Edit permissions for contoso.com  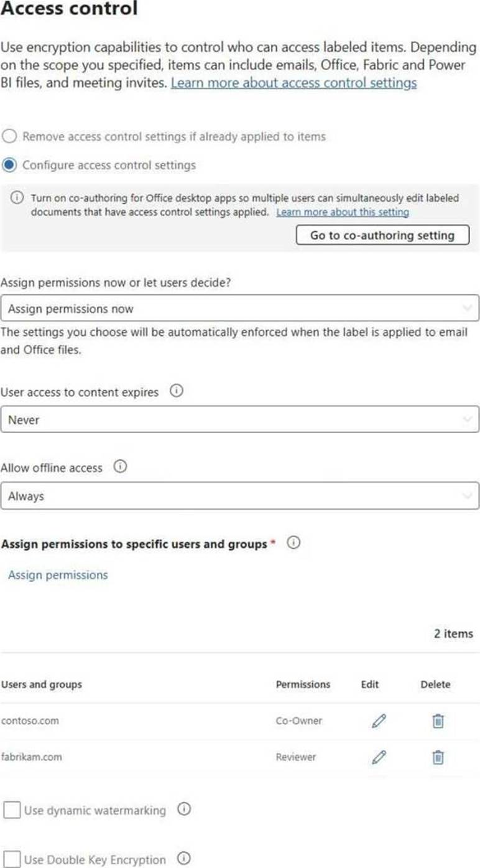point(379,721)
